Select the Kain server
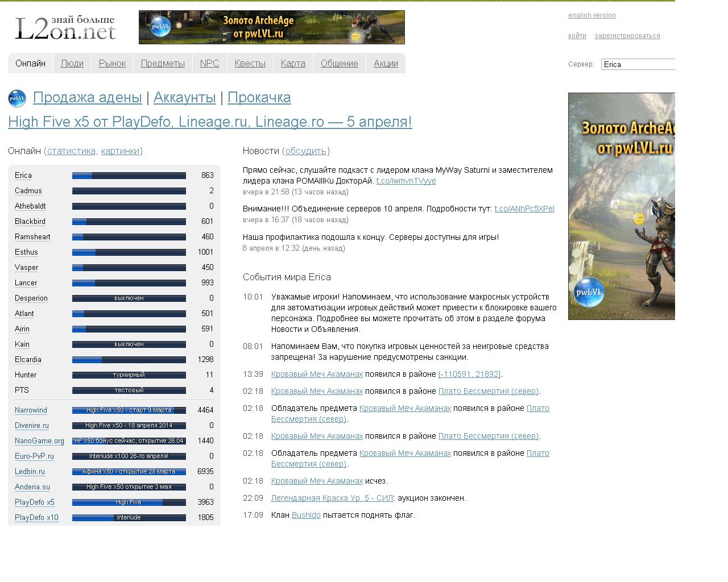Image resolution: width=728 pixels, height=582 pixels. 22,344
